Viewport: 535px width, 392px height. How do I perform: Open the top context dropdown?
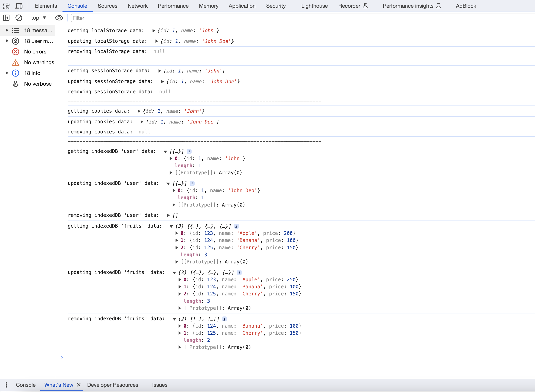coord(38,18)
